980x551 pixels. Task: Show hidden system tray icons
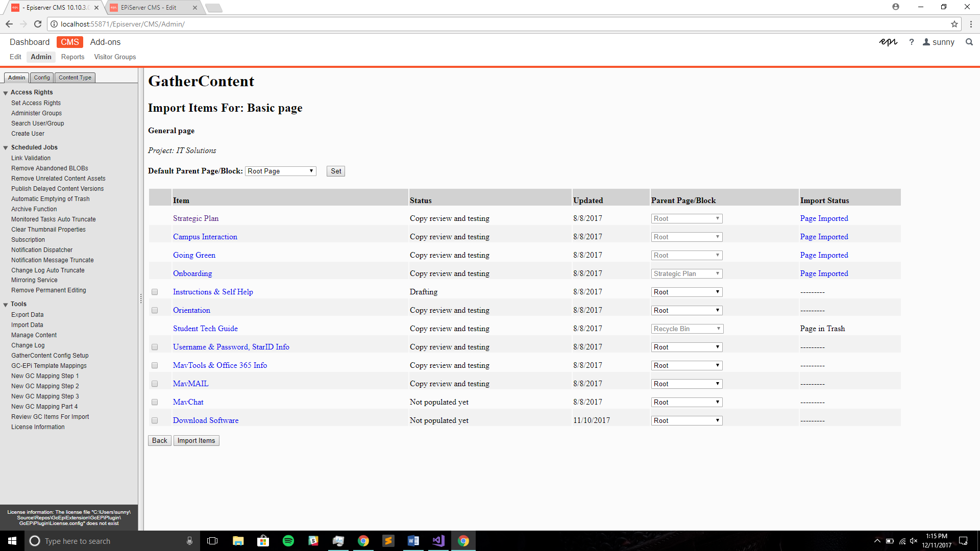pos(877,541)
